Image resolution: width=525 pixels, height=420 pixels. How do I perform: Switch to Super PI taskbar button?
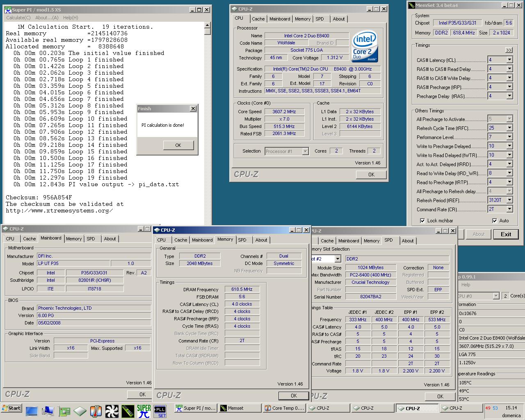(195, 408)
